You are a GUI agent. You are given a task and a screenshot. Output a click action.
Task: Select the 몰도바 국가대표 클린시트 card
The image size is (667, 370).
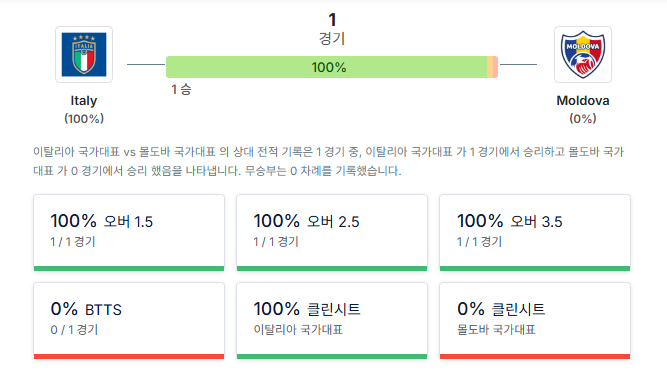(535, 321)
